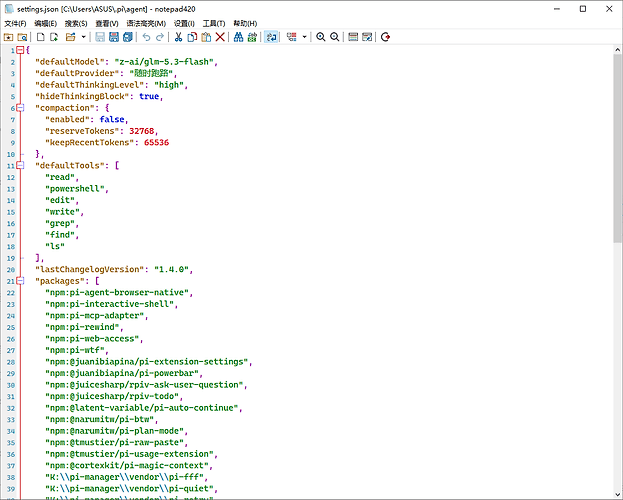Click the "z-ai/glm-5.3-flash" value
This screenshot has height=500, width=623.
(x=164, y=62)
